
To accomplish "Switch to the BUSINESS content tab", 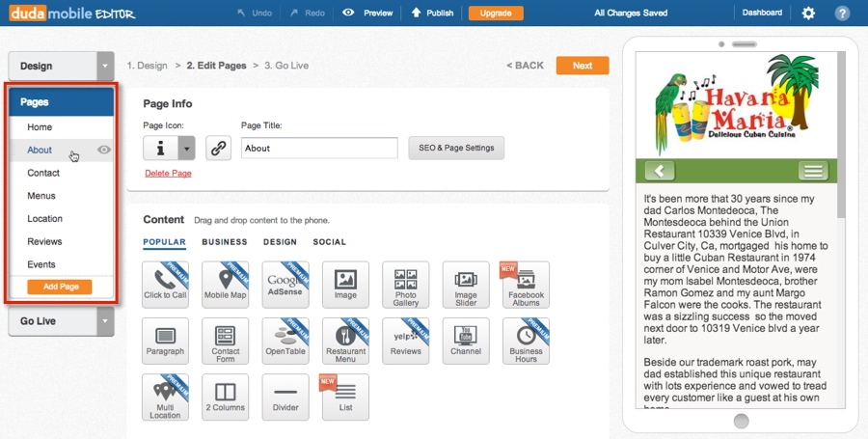I will (x=224, y=242).
